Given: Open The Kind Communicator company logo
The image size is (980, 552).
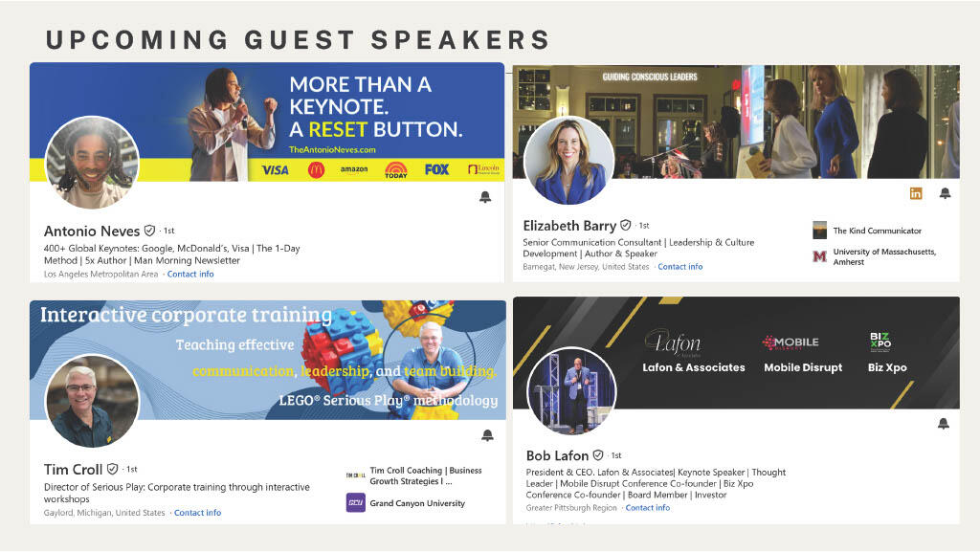Looking at the screenshot, I should tap(820, 231).
